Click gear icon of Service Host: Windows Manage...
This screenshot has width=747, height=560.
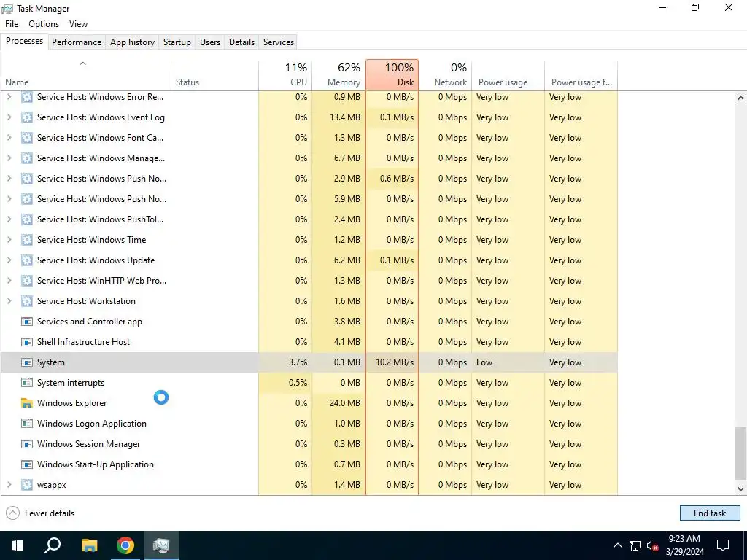coord(27,158)
